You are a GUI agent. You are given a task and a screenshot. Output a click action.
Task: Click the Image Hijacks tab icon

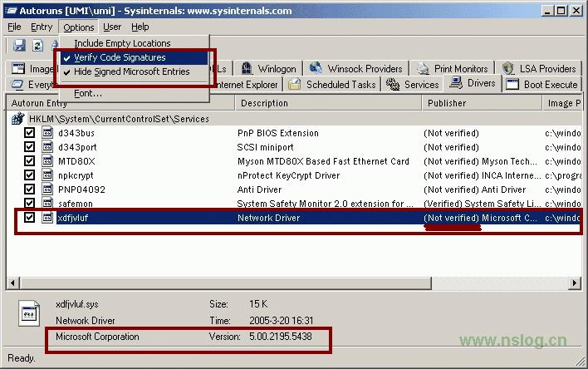(x=18, y=69)
